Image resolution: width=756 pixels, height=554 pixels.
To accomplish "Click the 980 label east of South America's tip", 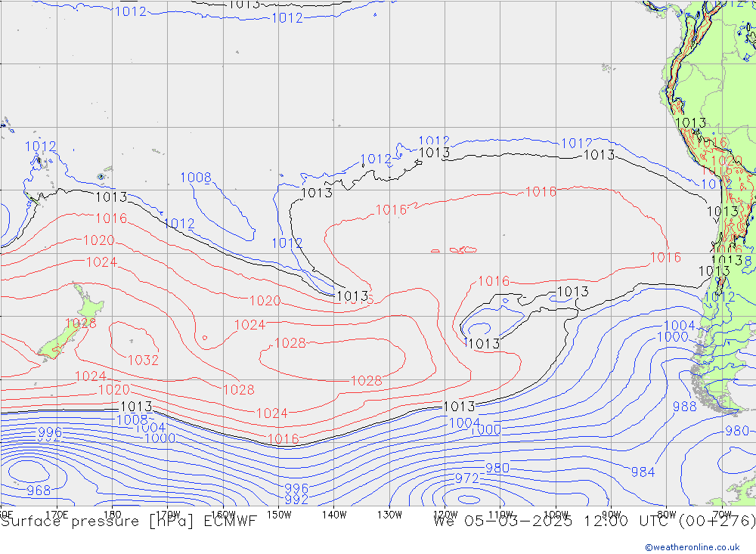I will click(x=737, y=431).
